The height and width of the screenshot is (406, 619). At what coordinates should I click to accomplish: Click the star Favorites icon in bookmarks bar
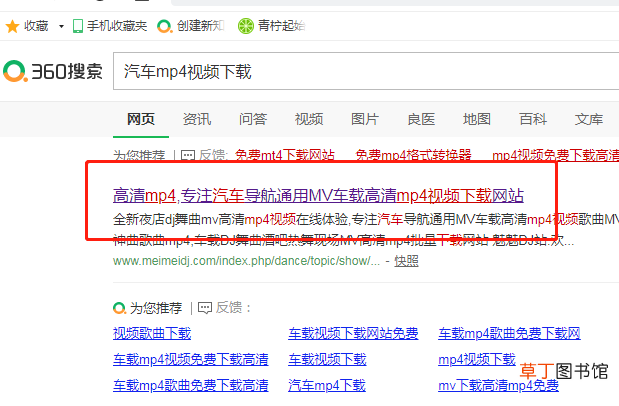coord(12,26)
